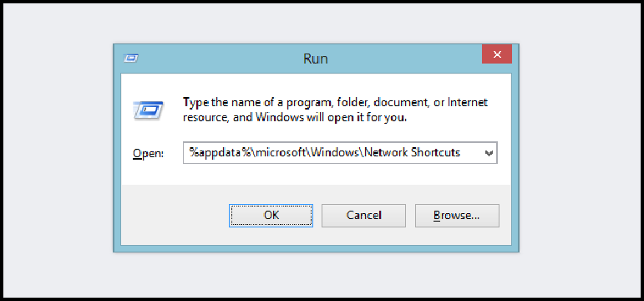This screenshot has height=301, width=644.
Task: Click the "Type the name of a program" line
Action: point(335,102)
